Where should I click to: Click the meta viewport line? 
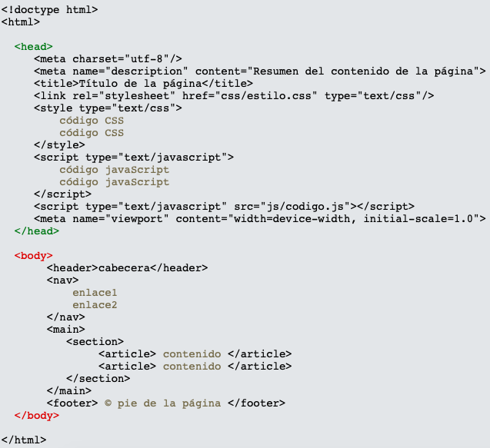point(260,218)
